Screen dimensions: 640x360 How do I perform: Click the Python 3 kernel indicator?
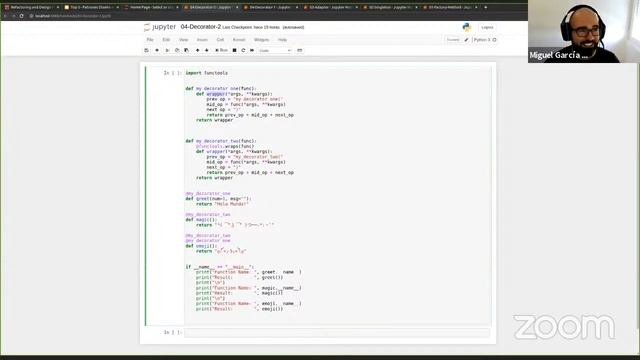[485, 40]
